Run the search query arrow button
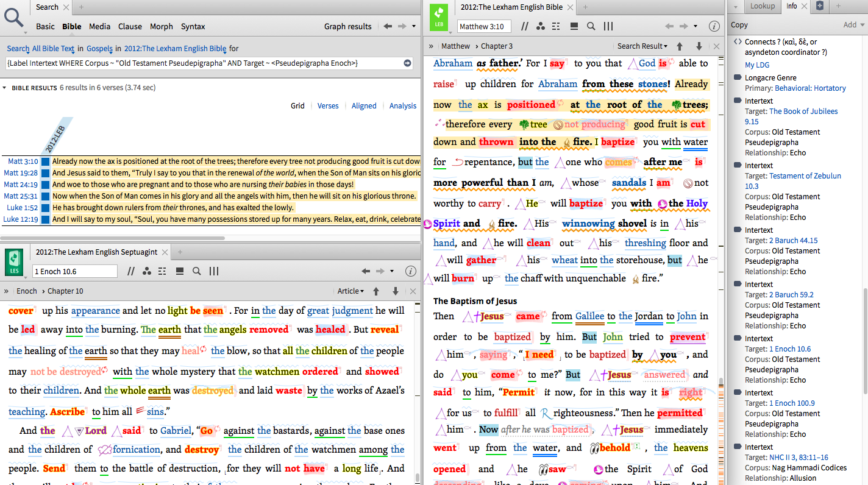 tap(407, 63)
